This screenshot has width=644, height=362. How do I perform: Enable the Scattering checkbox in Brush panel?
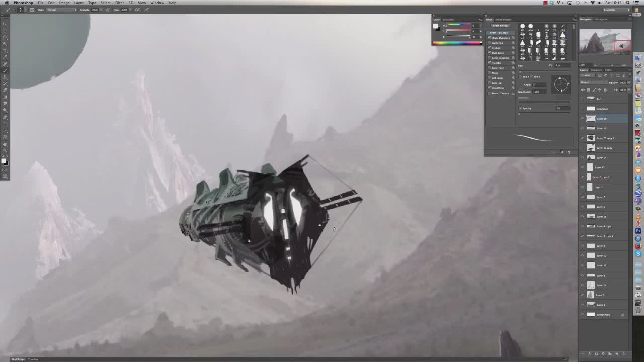point(489,43)
